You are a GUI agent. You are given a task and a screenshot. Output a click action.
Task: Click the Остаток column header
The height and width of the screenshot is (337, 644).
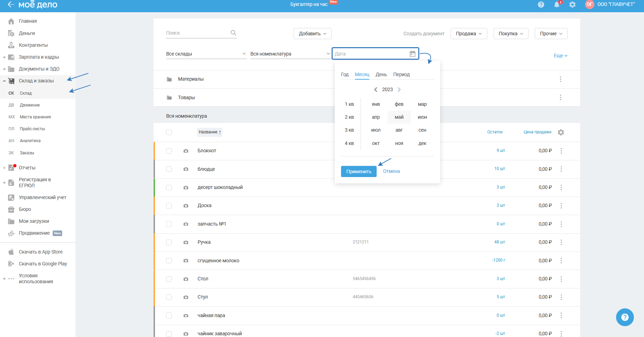tap(495, 132)
